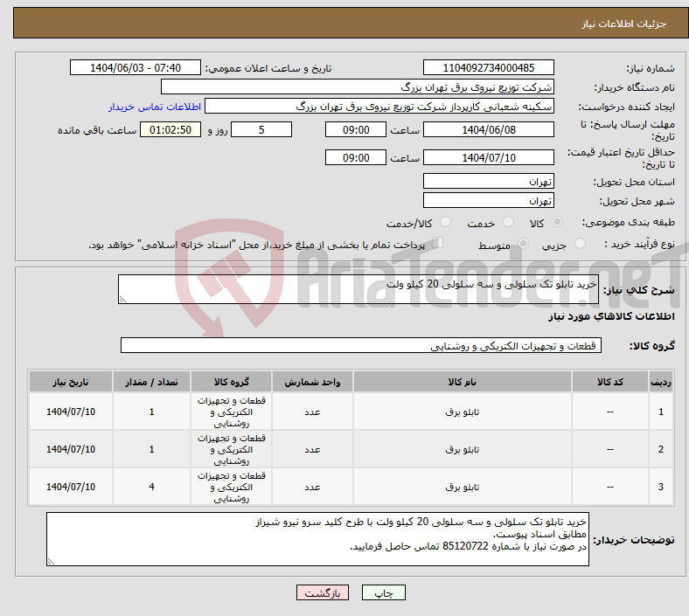Click the resize grip of the description text area
This screenshot has height=616, width=689.
click(122, 300)
